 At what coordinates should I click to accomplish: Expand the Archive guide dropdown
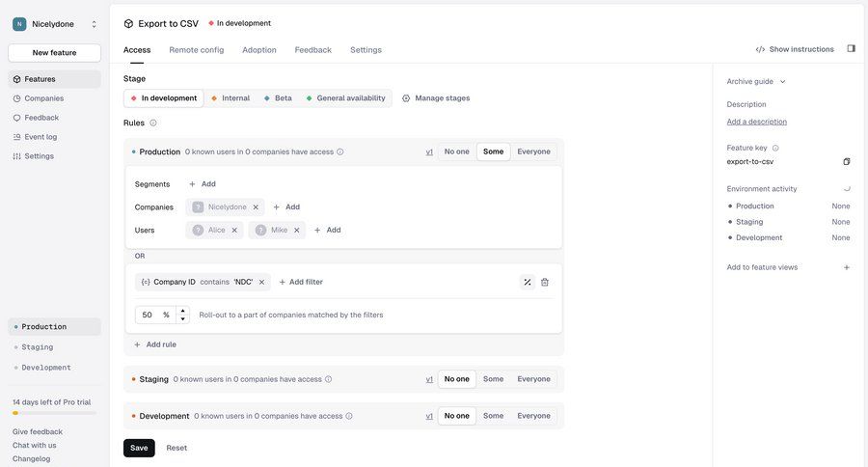756,81
